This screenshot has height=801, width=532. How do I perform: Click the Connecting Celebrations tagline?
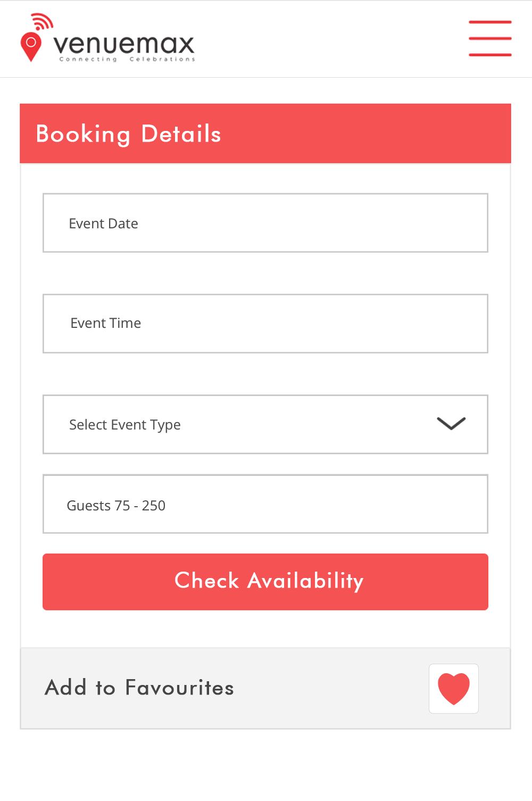(127, 59)
